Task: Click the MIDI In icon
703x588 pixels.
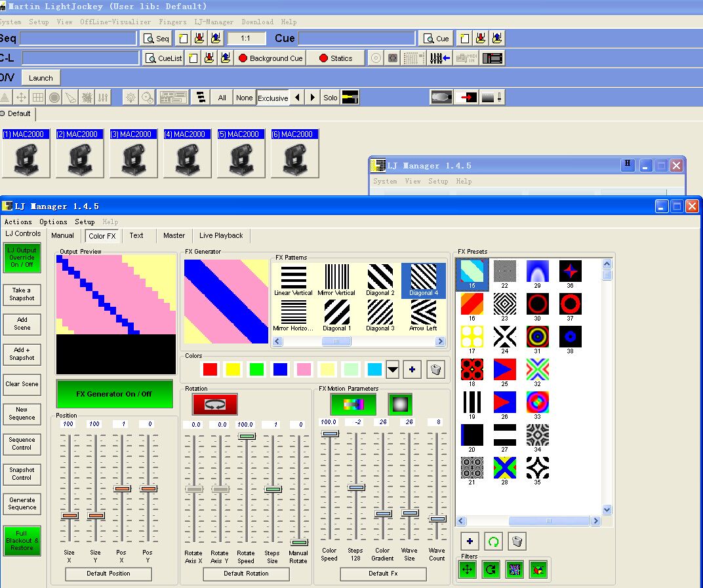Action: click(x=466, y=58)
